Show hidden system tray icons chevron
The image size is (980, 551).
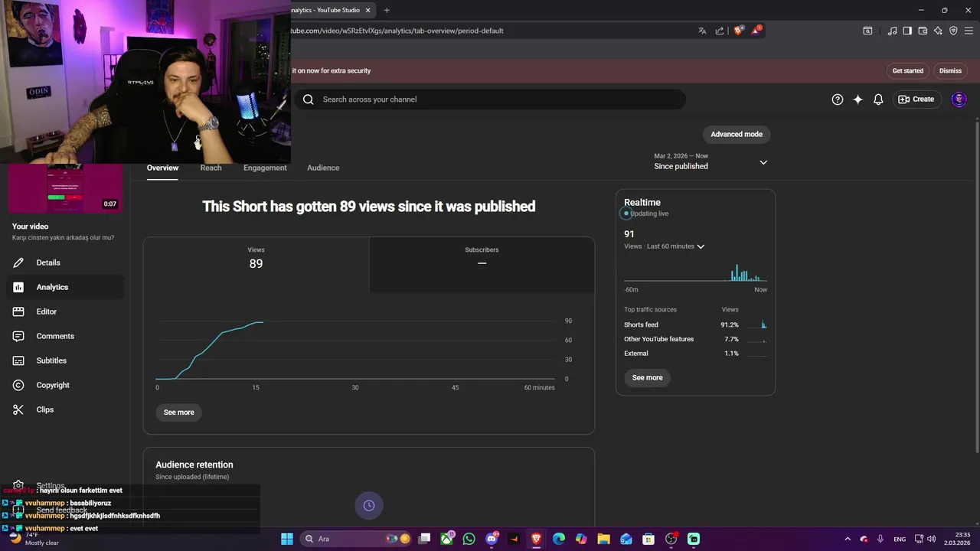coord(848,539)
